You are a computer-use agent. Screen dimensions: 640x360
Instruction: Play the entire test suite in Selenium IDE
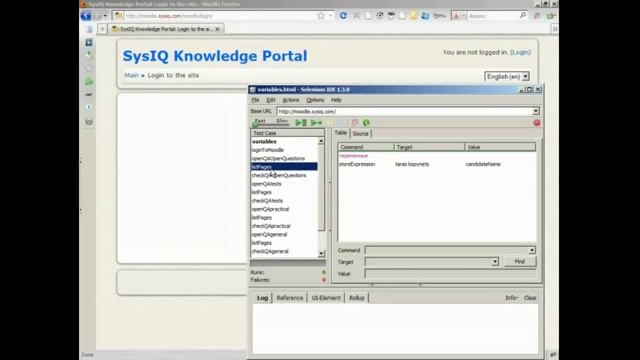pos(301,122)
